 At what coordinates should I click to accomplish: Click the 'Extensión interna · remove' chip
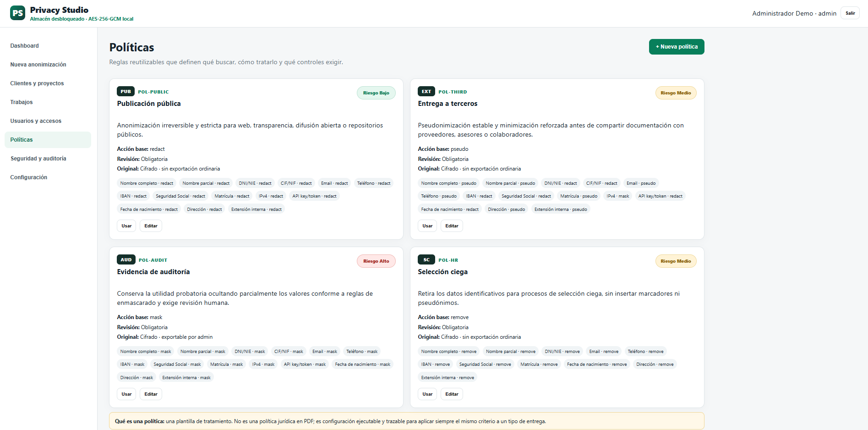pos(448,378)
